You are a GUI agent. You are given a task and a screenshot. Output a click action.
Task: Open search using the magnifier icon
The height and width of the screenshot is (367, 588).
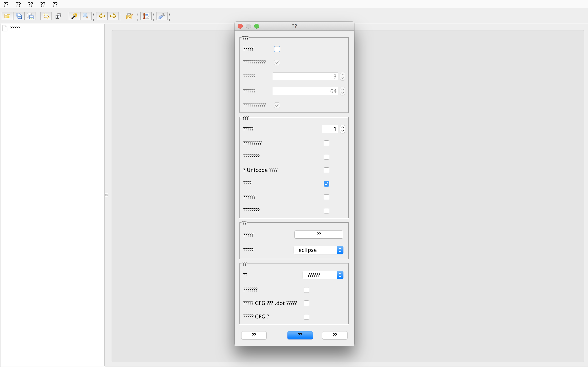click(x=85, y=16)
